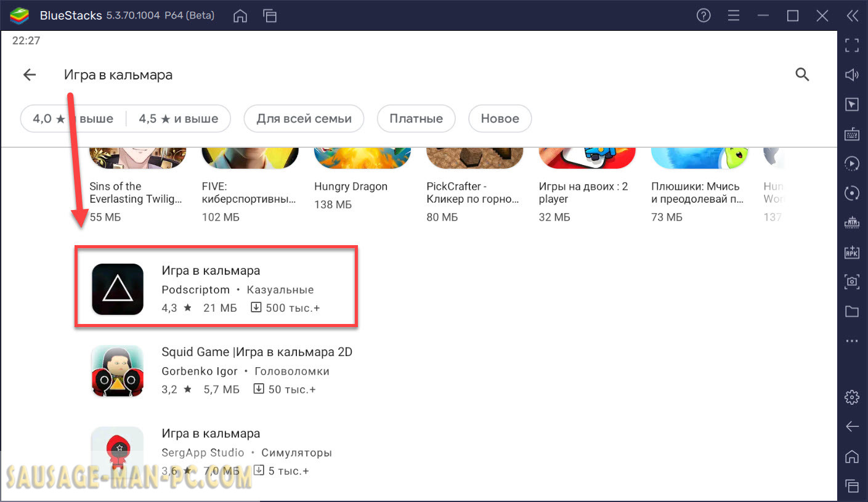Open Android recent apps icon in sidebar
Viewport: 868px width, 502px height.
852,485
